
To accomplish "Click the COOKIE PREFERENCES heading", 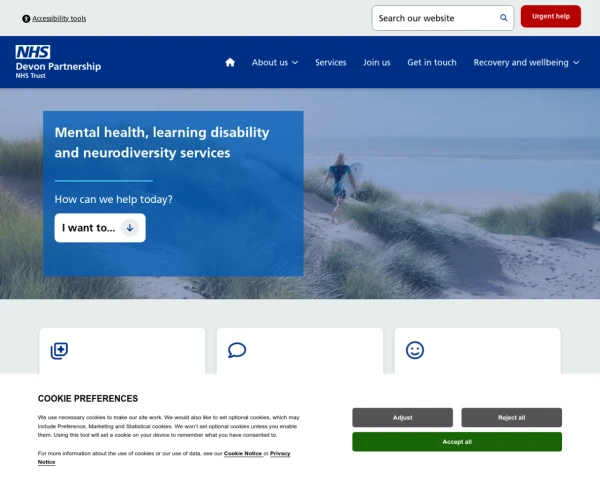I will click(x=88, y=398).
